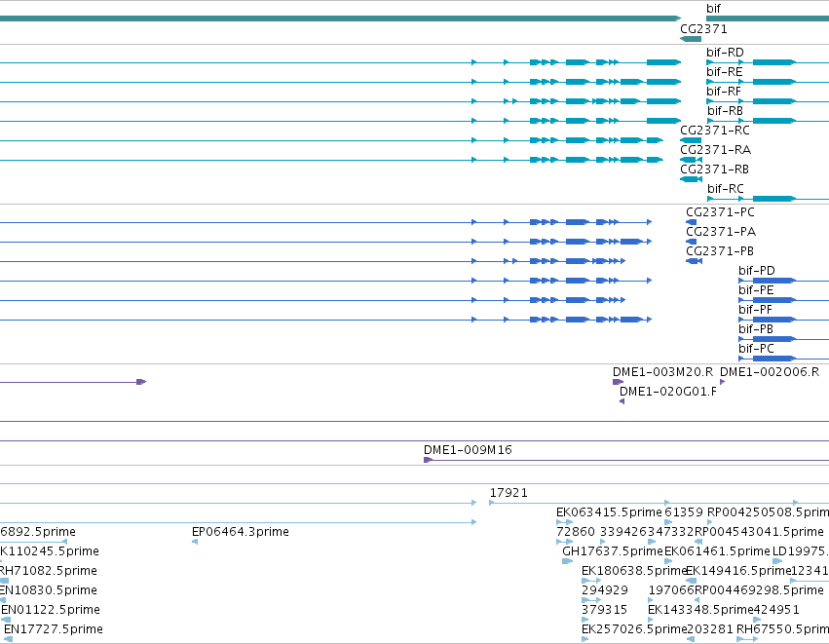Select the CG2371 gene label
Image resolution: width=829 pixels, height=644 pixels.
click(703, 29)
